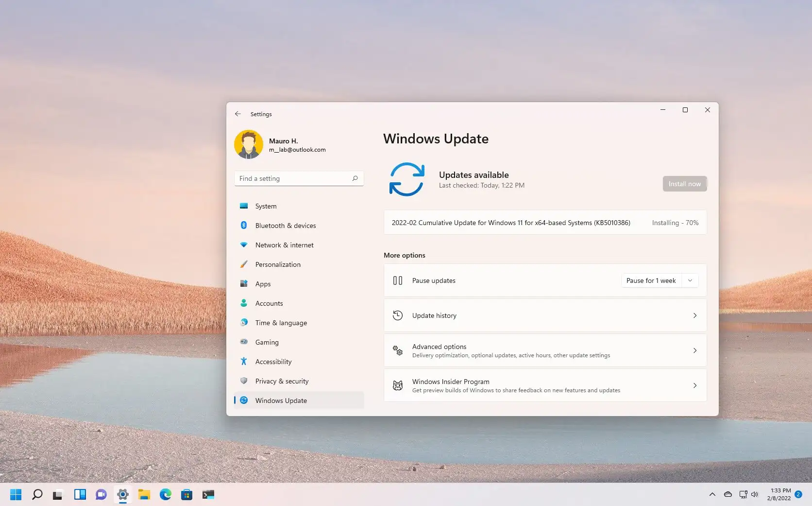Click the Install now button
This screenshot has width=812, height=506.
click(685, 184)
